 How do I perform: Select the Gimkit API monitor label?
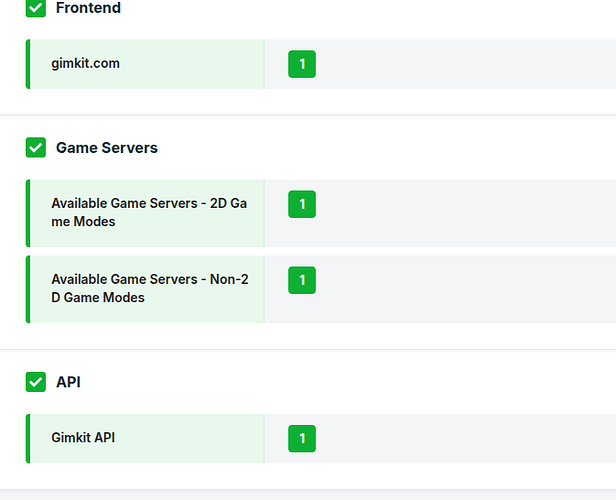click(83, 438)
